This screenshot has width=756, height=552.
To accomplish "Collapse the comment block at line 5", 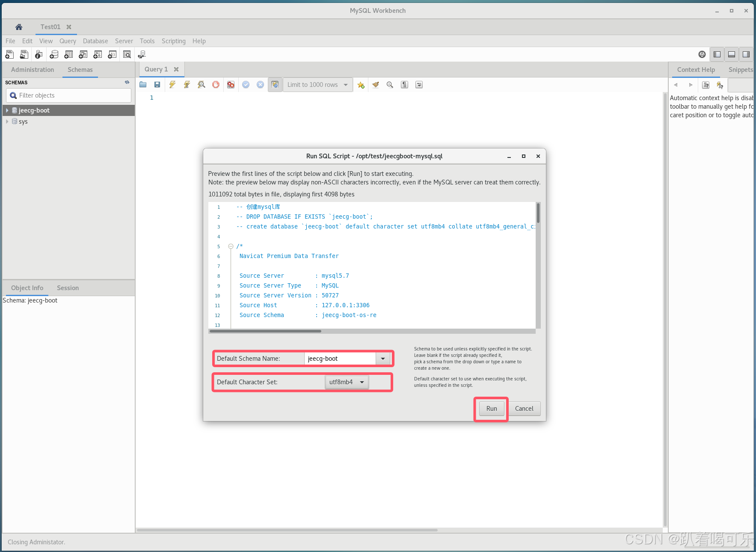I will (231, 246).
